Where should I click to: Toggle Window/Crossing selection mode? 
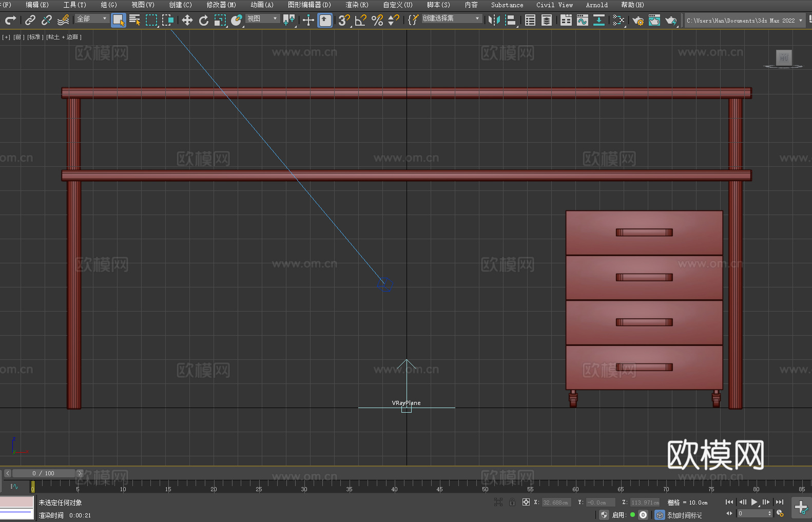(168, 20)
